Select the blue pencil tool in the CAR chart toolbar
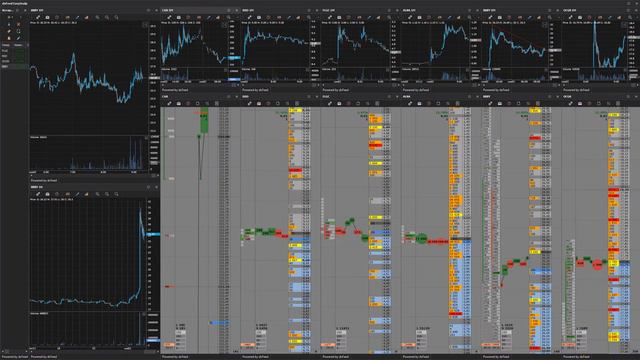This screenshot has height=360, width=640. tap(209, 18)
